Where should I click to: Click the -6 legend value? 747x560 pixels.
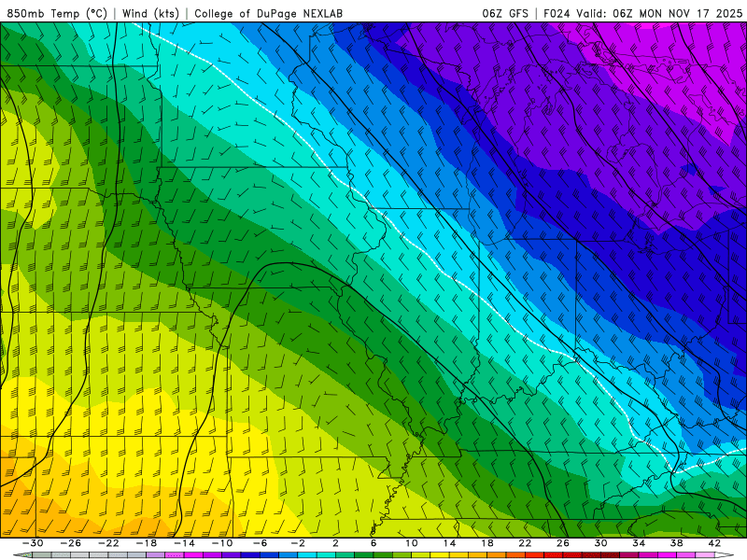261,543
